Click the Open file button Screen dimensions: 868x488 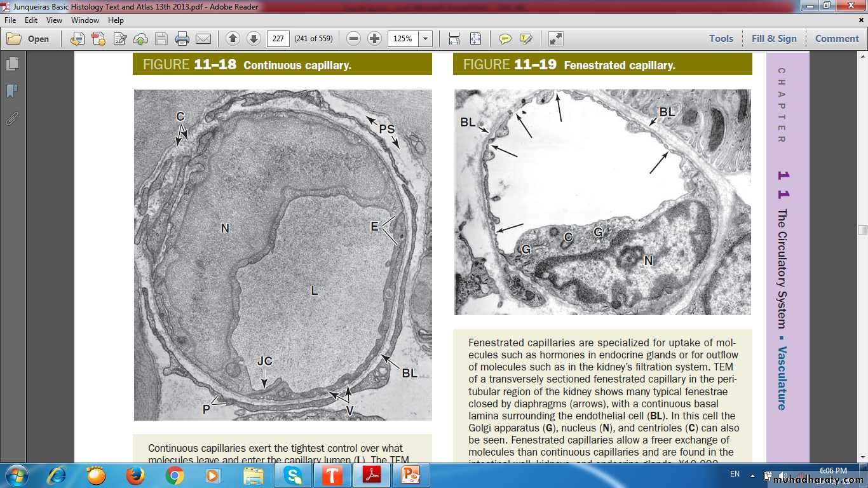[x=29, y=39]
